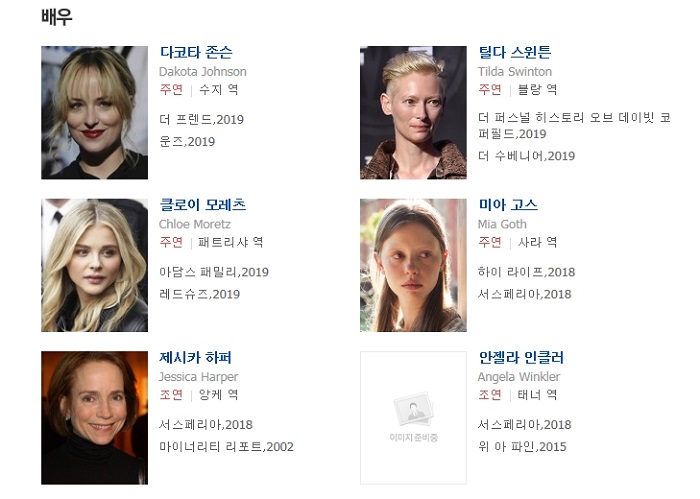Open the 틸다 스윈튼 actor name link
This screenshot has width=700, height=499.
tap(514, 52)
